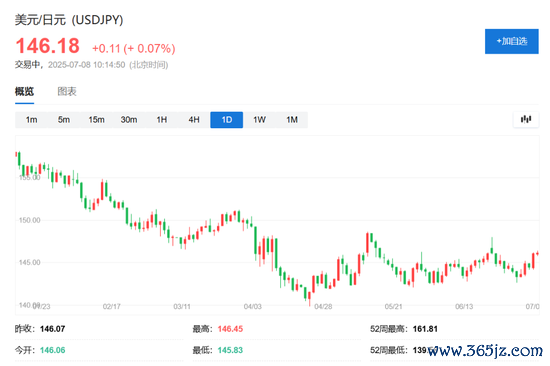
Task: Click the 最高 value 146.45
Action: point(230,329)
